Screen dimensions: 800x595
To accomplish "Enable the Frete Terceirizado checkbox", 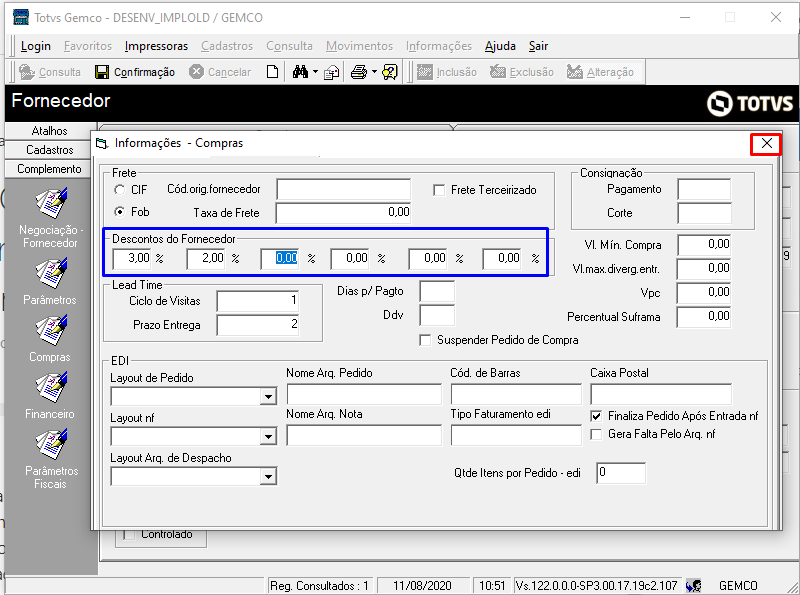I will (439, 190).
